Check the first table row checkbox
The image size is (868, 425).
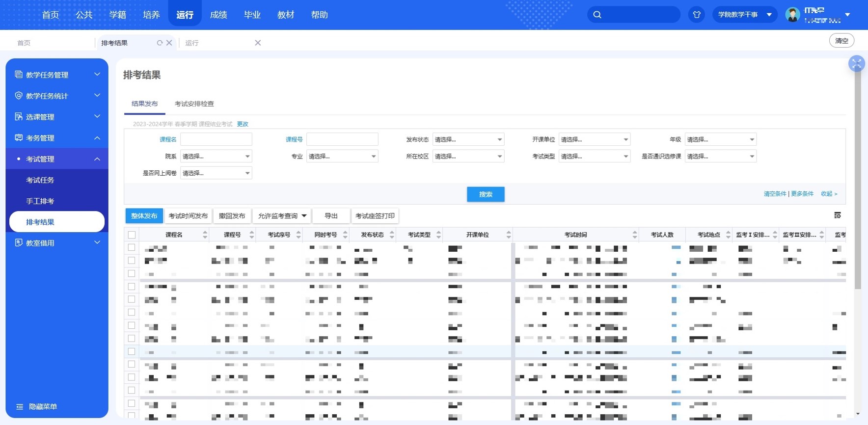132,247
